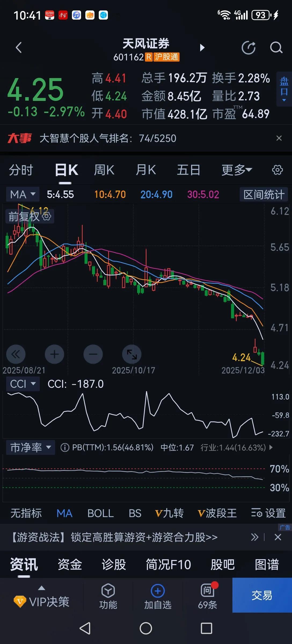This screenshot has height=644, width=292.
Task: Jump chart back with double-left arrow
Action: [x=16, y=354]
